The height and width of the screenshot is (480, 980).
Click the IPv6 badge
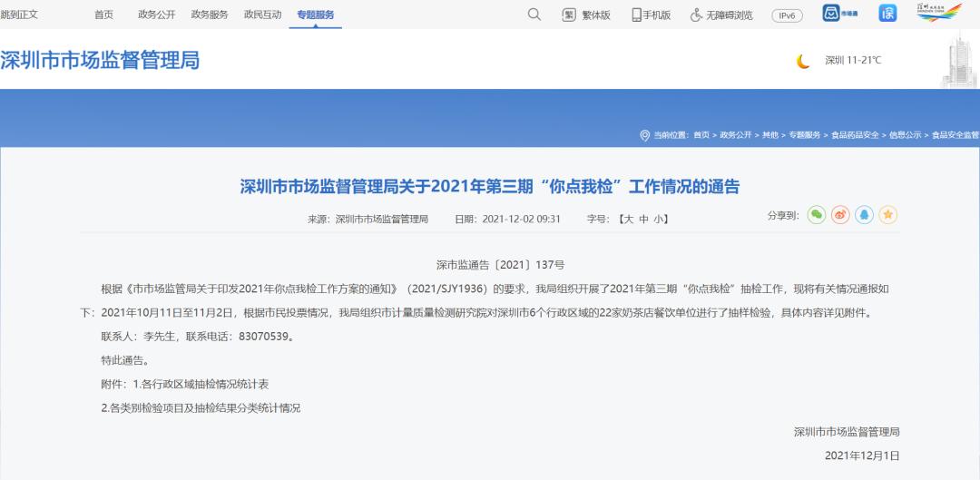coord(787,15)
